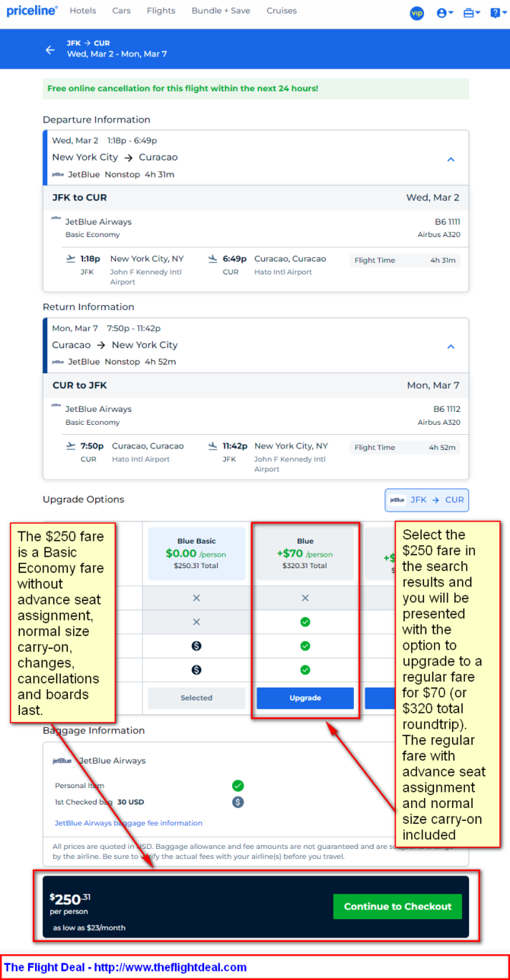Select the JFK → CUR upgrade segment tab
Image resolution: width=510 pixels, height=980 pixels.
pos(427,500)
